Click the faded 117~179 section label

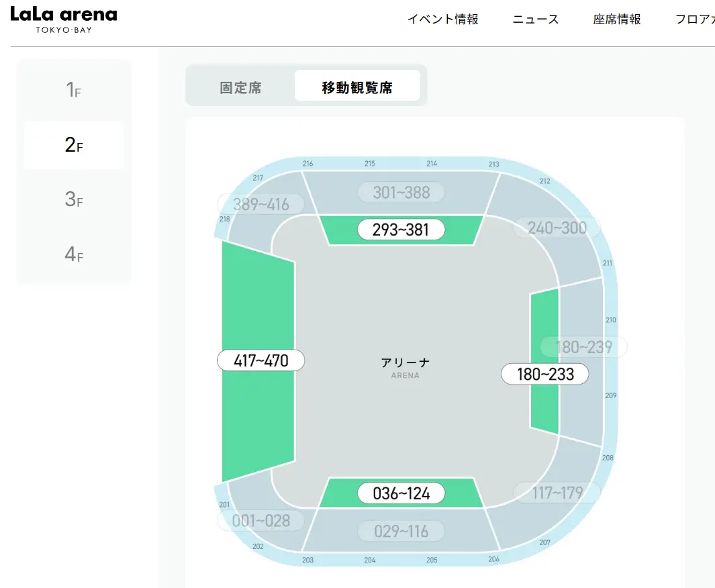point(557,493)
